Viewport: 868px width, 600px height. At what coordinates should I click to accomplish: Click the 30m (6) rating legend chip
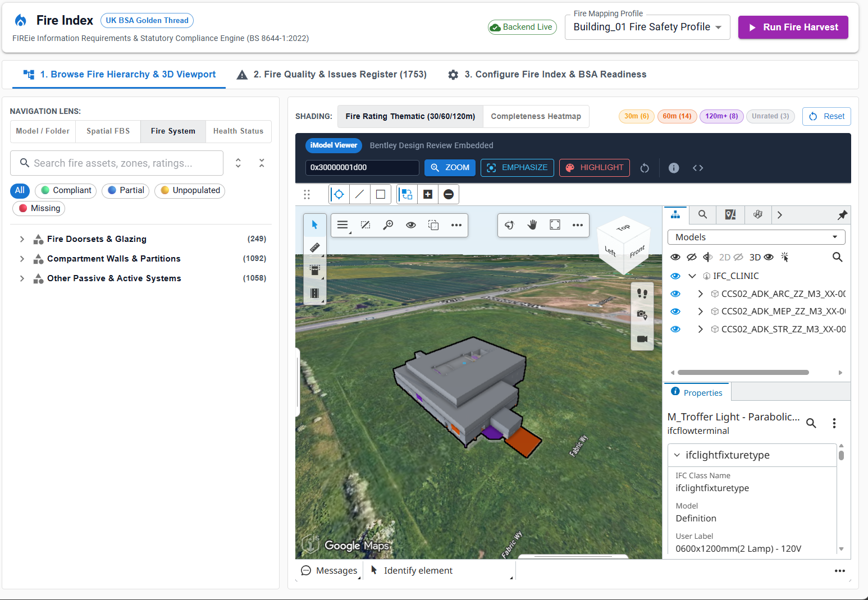coord(637,116)
